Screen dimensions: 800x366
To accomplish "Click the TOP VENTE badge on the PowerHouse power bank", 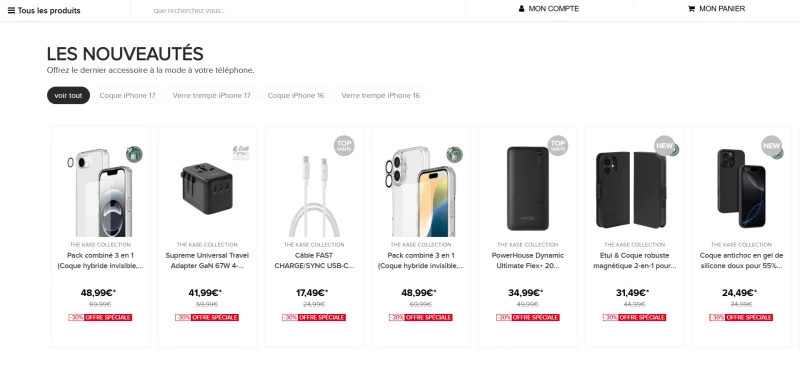I will click(x=558, y=145).
